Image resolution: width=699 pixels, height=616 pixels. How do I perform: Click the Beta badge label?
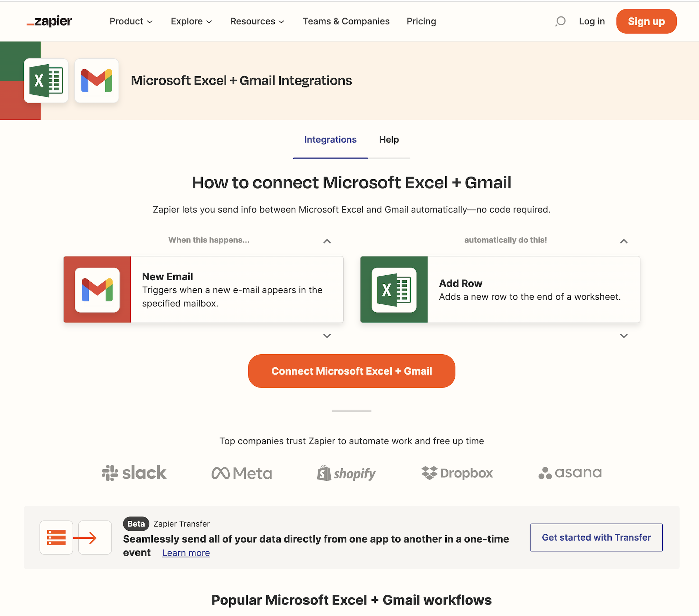point(136,524)
